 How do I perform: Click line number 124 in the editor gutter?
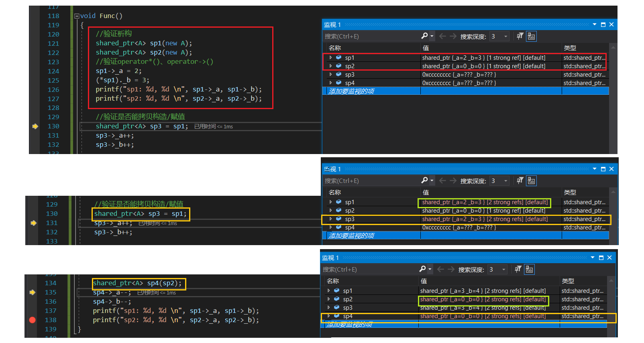(53, 71)
